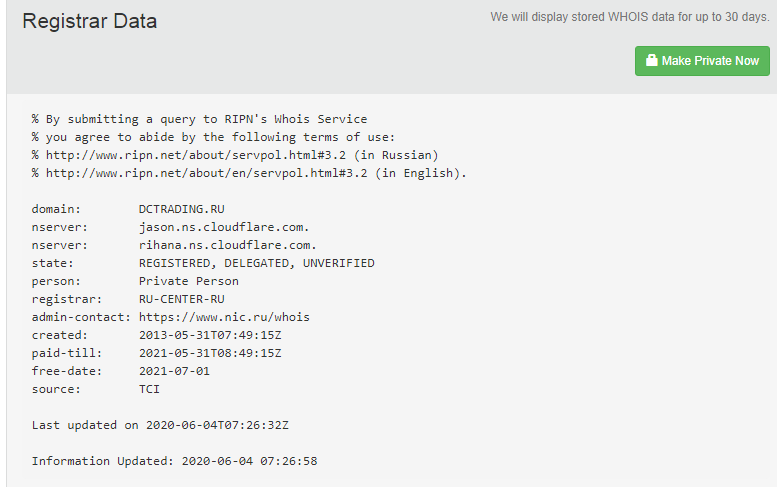This screenshot has width=777, height=487.
Task: Open the https://www.nic.ru/whois admin-contact link
Action: point(224,317)
